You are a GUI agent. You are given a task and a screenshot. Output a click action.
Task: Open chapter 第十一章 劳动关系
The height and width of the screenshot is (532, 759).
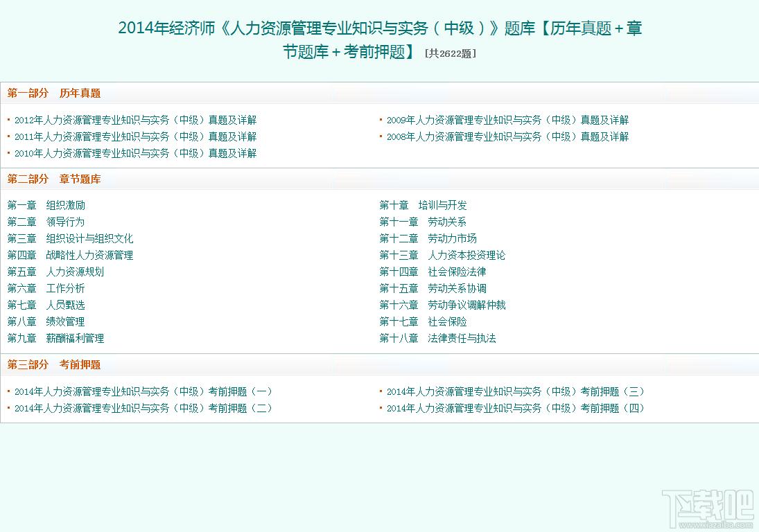(423, 222)
